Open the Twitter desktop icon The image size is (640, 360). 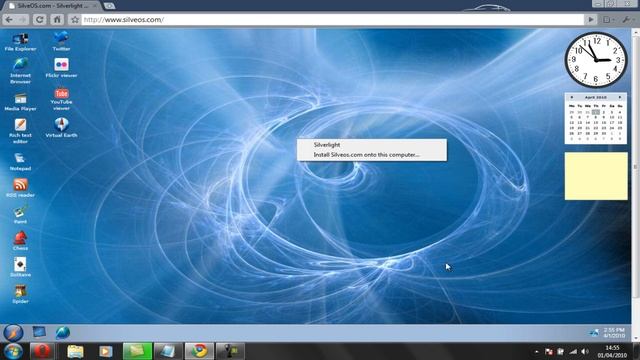pos(61,41)
